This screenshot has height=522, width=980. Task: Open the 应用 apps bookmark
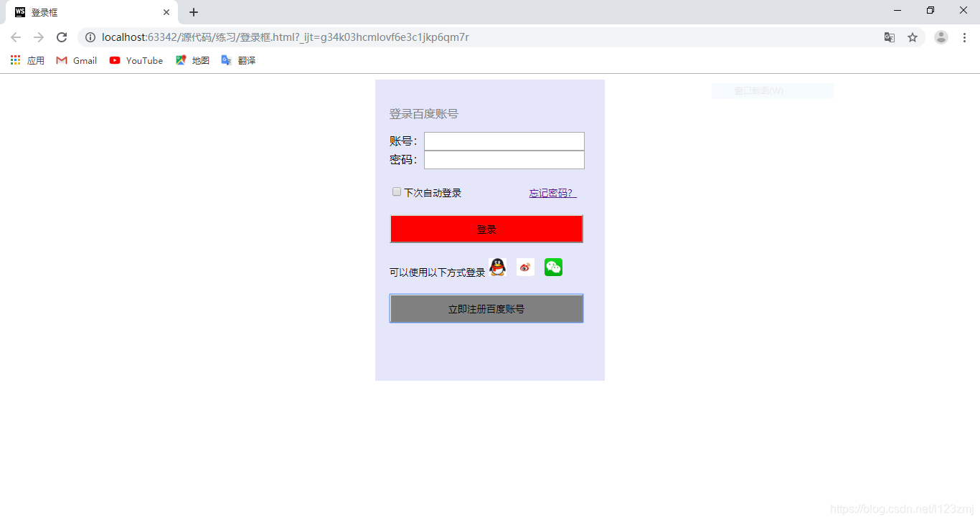(27, 60)
